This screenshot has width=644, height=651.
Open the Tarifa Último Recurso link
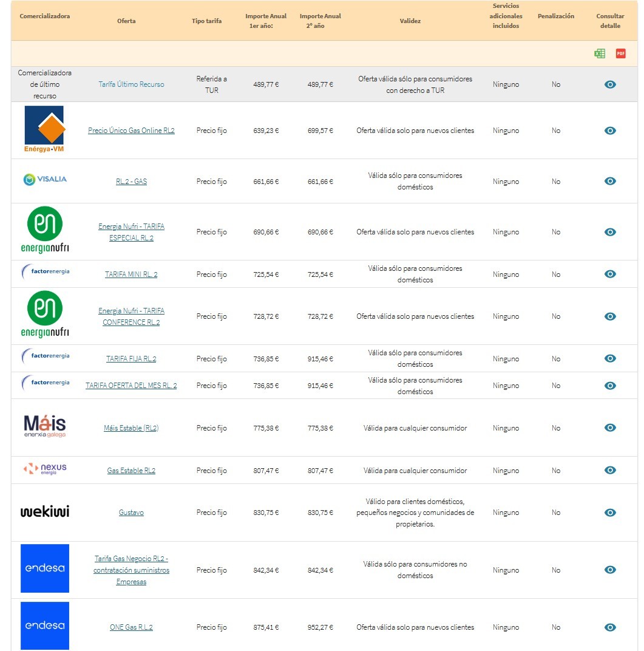[131, 84]
